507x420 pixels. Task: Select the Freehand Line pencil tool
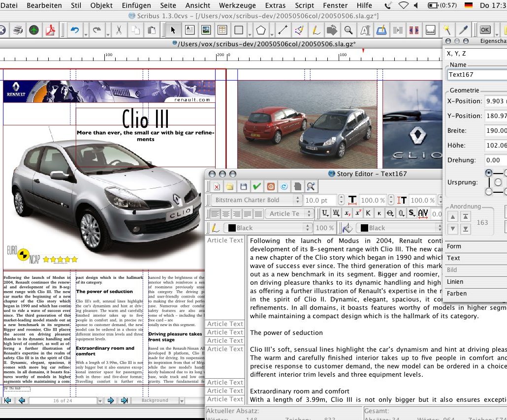316,30
